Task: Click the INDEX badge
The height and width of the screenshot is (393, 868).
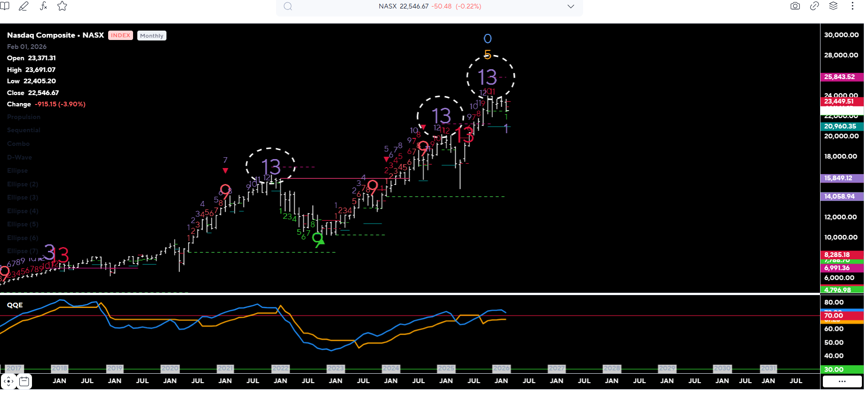Action: [120, 35]
